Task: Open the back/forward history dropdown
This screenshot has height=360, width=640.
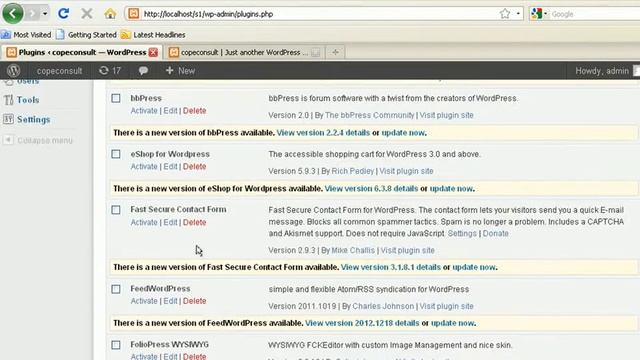Action: (x=45, y=14)
